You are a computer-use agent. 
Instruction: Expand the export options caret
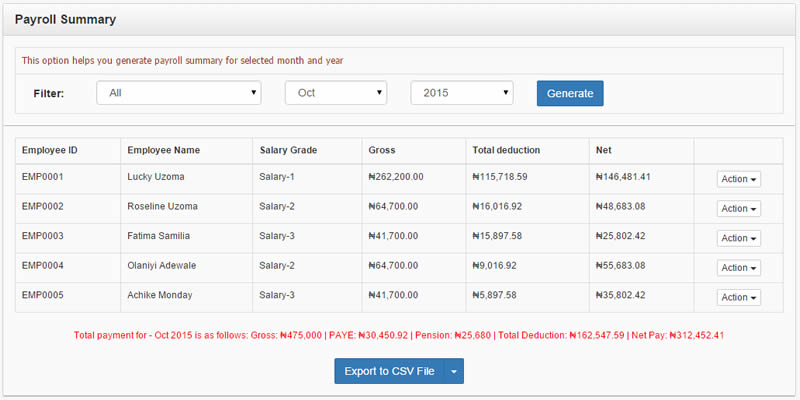[x=455, y=371]
